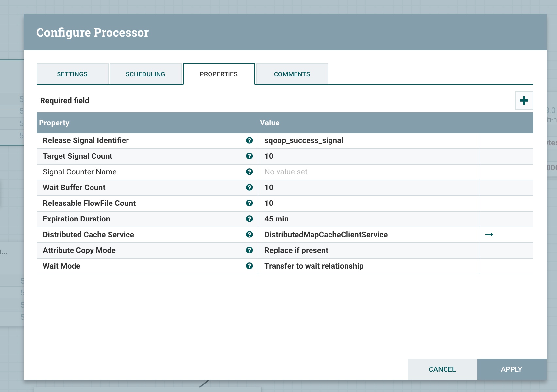
Task: View help for Attribute Copy Mode
Action: [250, 250]
